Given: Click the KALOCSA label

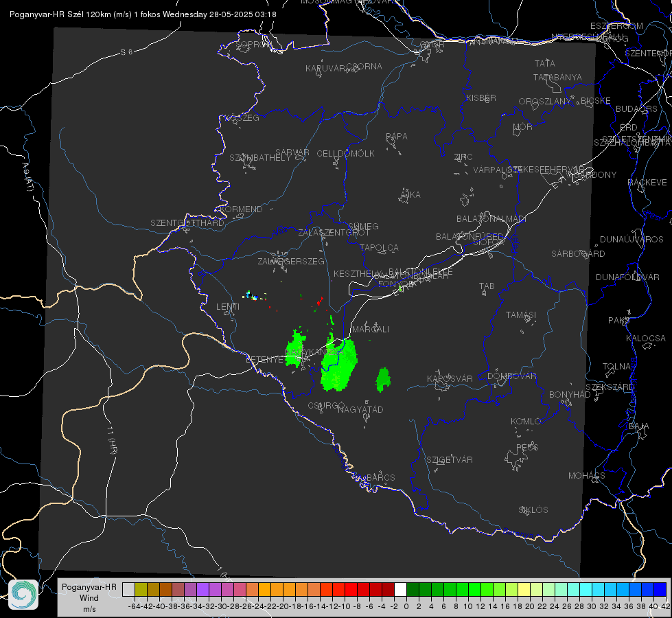Looking at the screenshot, I should pos(645,339).
